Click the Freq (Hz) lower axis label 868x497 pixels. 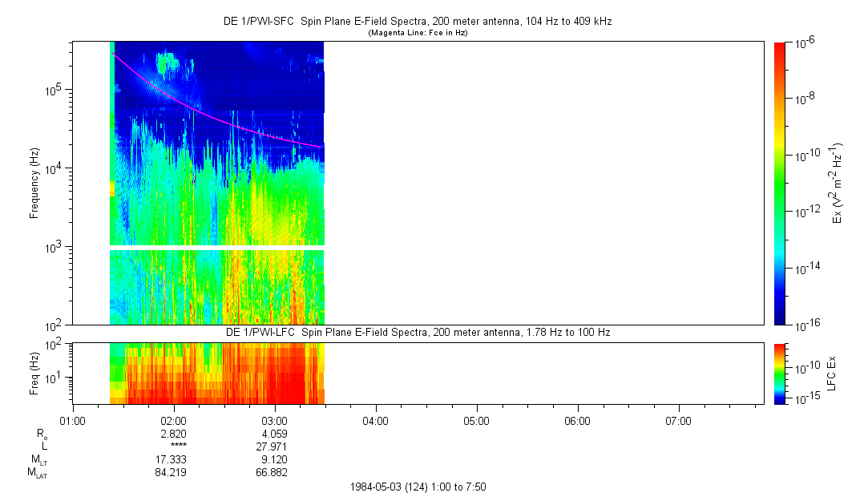point(34,373)
